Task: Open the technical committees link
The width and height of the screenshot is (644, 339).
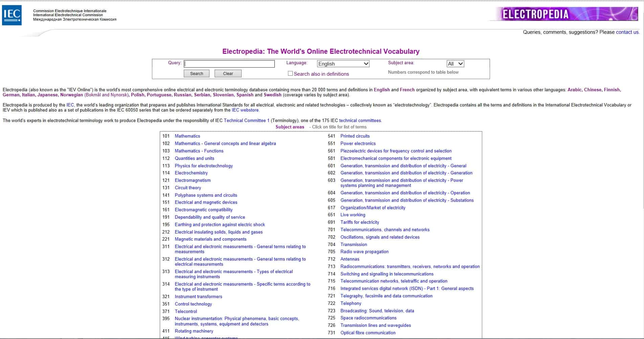Action: pyautogui.click(x=360, y=120)
